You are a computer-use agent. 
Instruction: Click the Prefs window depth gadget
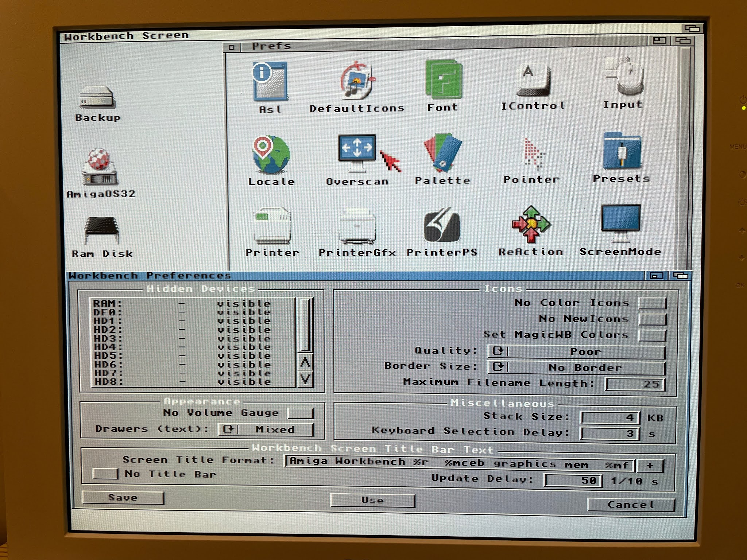[682, 40]
